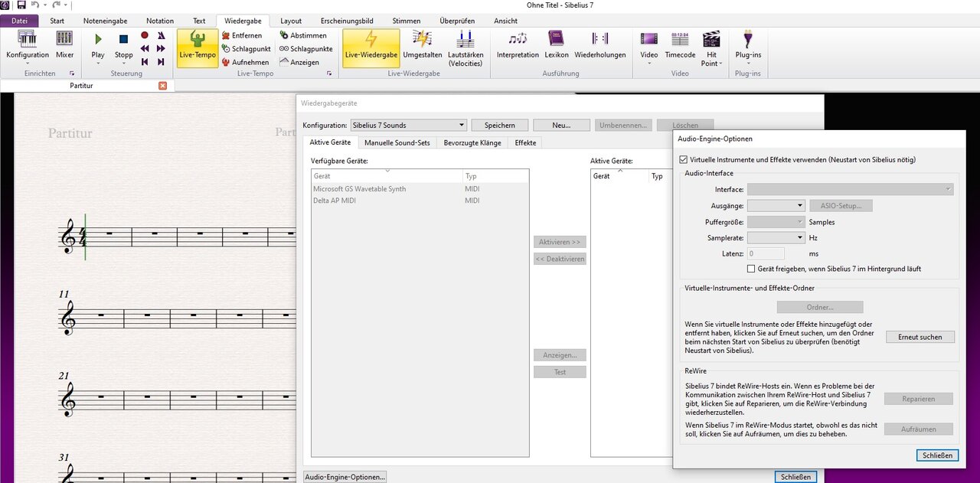
Task: Toggle the Live-Wiedergabe button
Action: pyautogui.click(x=371, y=47)
